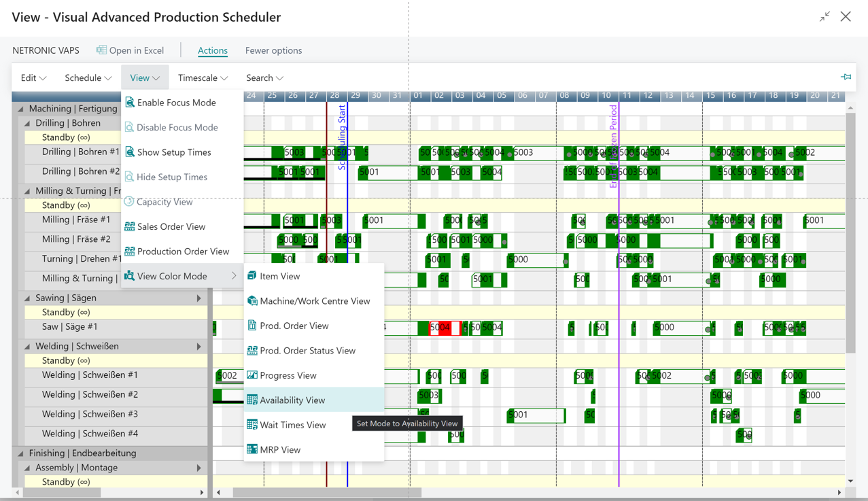Click the Item View icon
Screen dimensions: 868x501
[251, 276]
